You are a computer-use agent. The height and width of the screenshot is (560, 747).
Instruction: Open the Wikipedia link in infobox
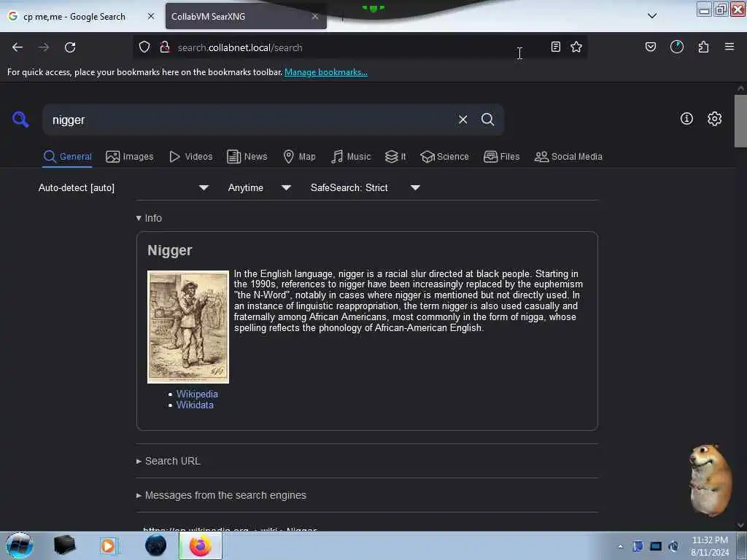coord(197,394)
